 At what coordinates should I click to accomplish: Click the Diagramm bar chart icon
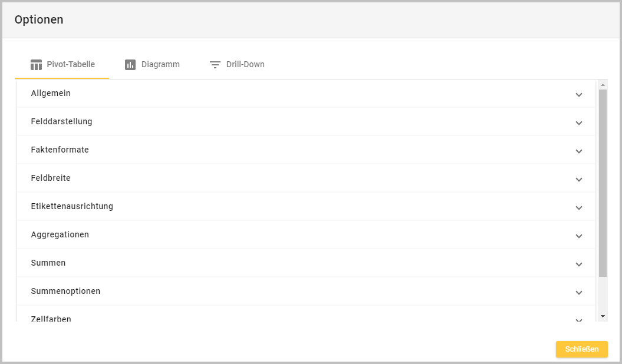[x=130, y=65]
